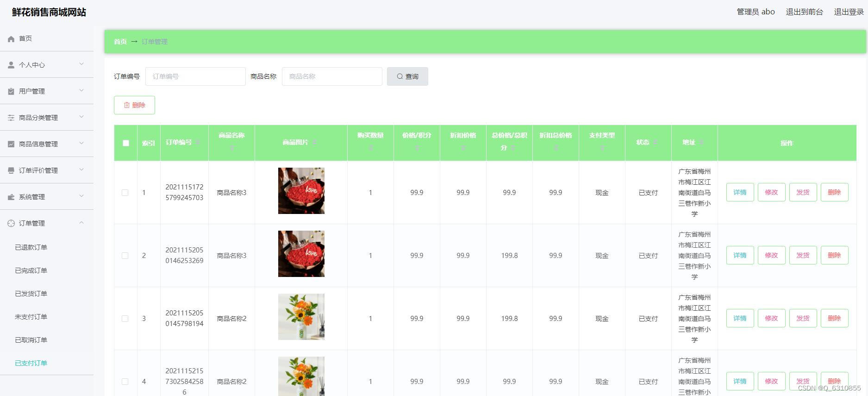Sort the table by 折扣价格 column arrows

click(x=463, y=148)
